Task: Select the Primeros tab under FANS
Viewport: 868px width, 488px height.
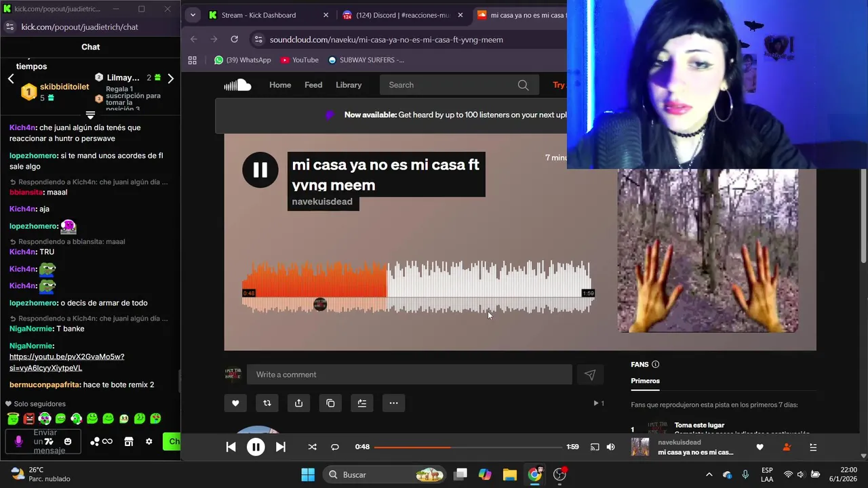Action: pos(645,381)
